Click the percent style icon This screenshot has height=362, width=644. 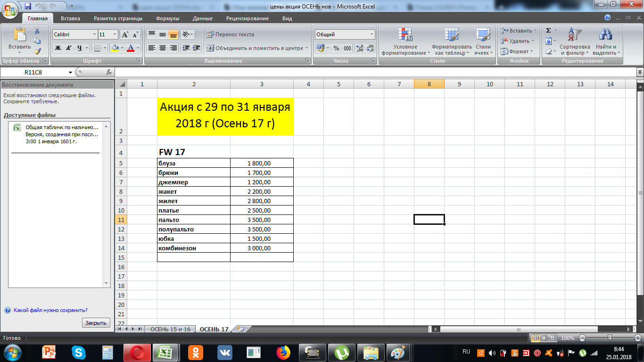coord(336,48)
